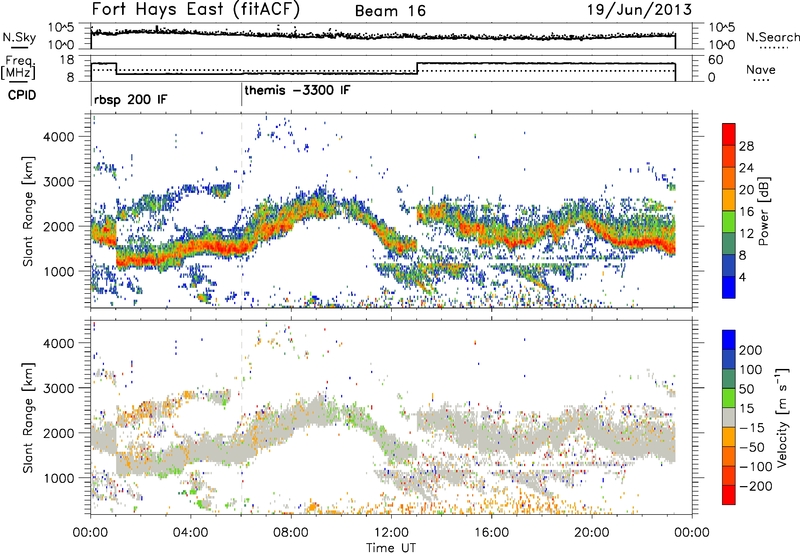The image size is (800, 554).
Task: Click the dashed CPID change marker line in the power panel
Action: [x=241, y=211]
